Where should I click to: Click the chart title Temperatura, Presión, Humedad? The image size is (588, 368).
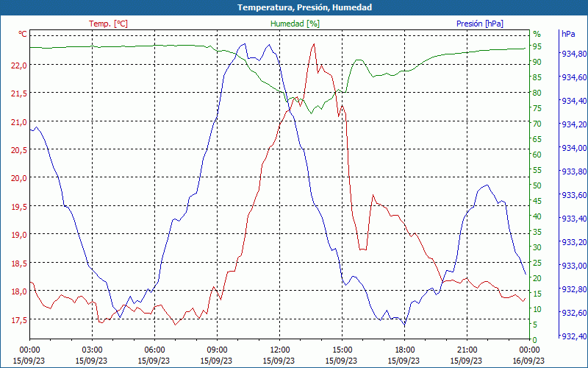pyautogui.click(x=304, y=7)
